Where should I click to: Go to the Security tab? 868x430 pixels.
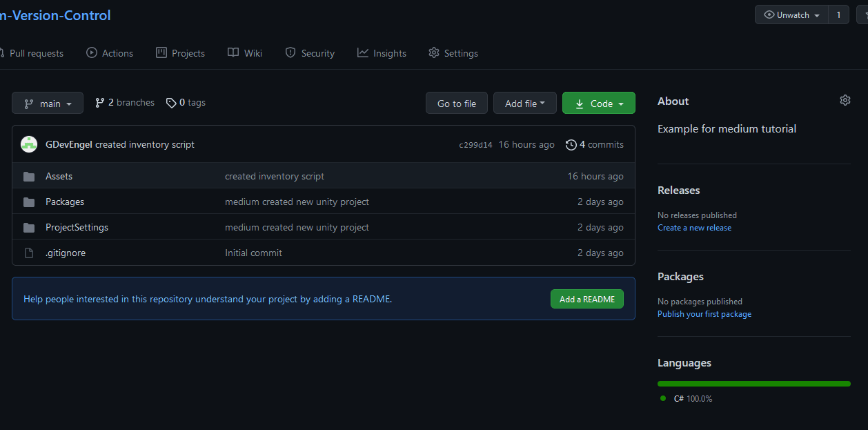click(x=310, y=53)
